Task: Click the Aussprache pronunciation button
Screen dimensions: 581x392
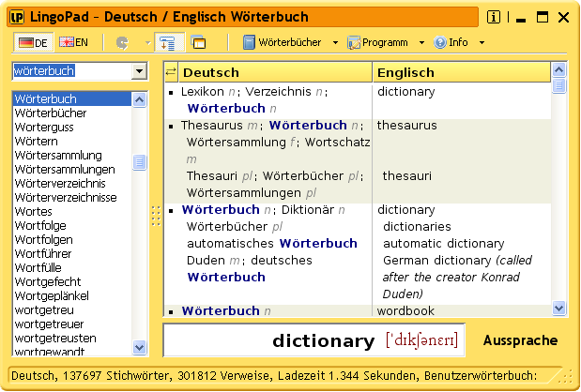Action: click(x=520, y=340)
